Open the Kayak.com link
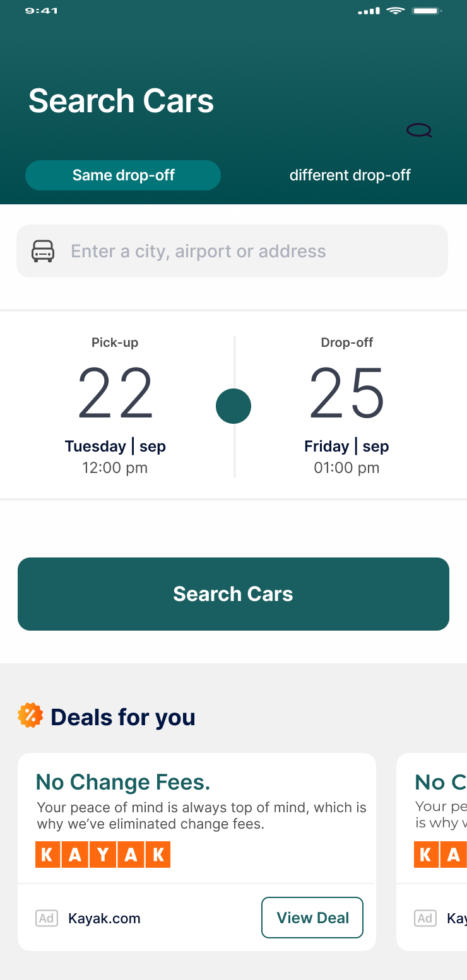 [x=104, y=918]
